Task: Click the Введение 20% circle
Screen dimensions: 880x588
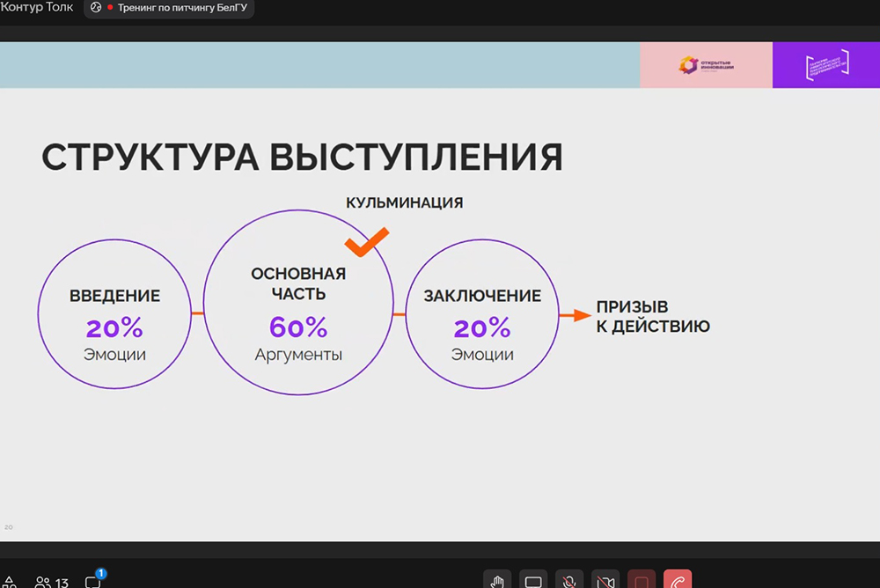Action: [x=114, y=314]
